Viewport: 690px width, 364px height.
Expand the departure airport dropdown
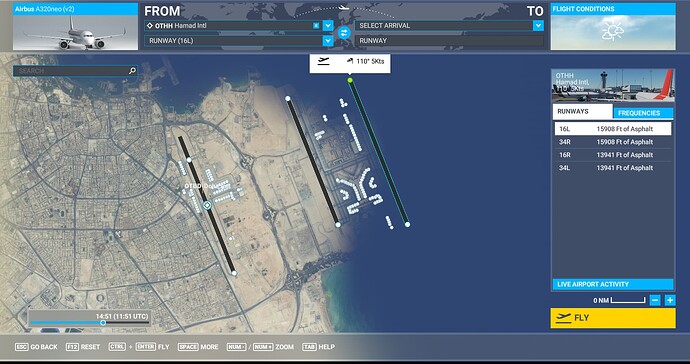328,26
